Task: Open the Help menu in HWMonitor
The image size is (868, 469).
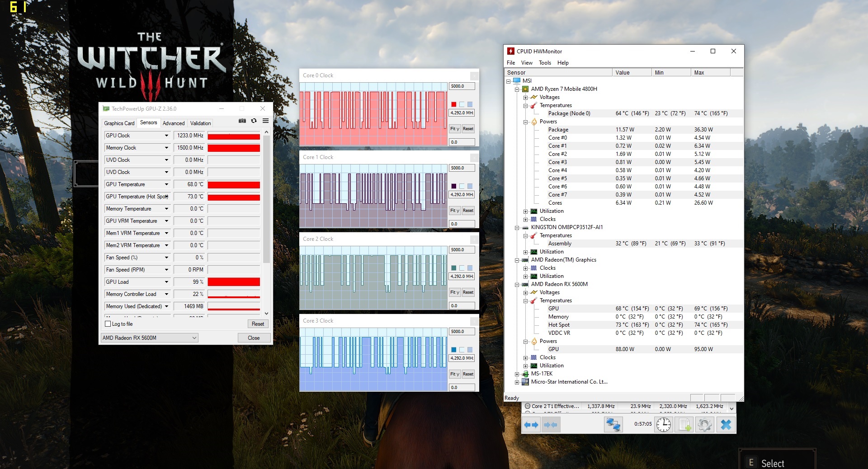Action: 563,63
